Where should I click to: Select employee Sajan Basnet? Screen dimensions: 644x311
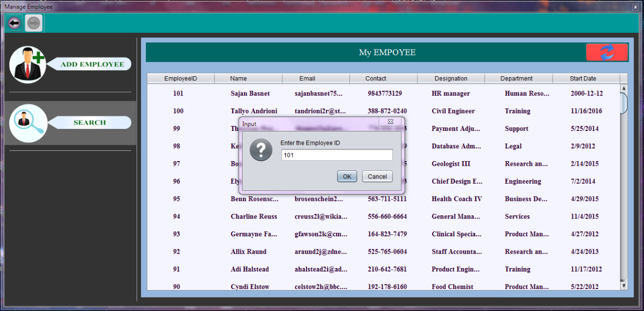(x=250, y=94)
